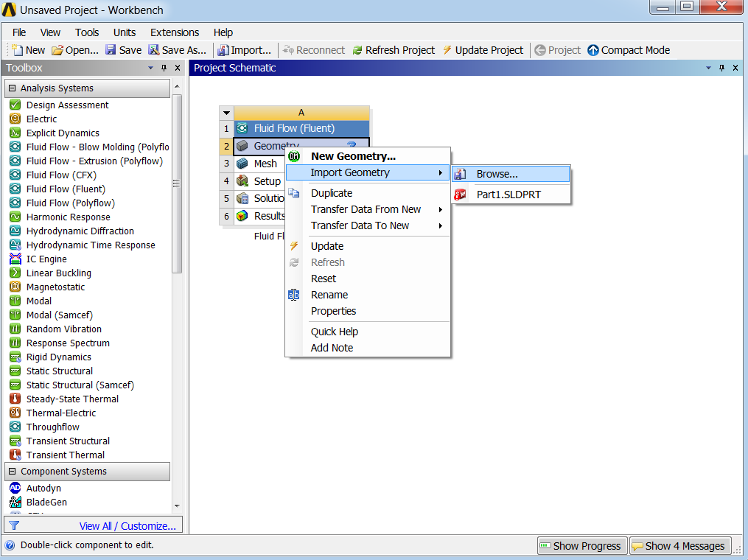Click the Harmonic Response icon
The height and width of the screenshot is (560, 748).
click(15, 217)
